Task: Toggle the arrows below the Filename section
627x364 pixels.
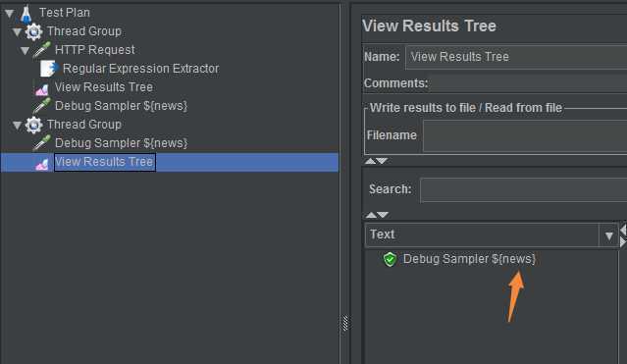Action: 376,161
